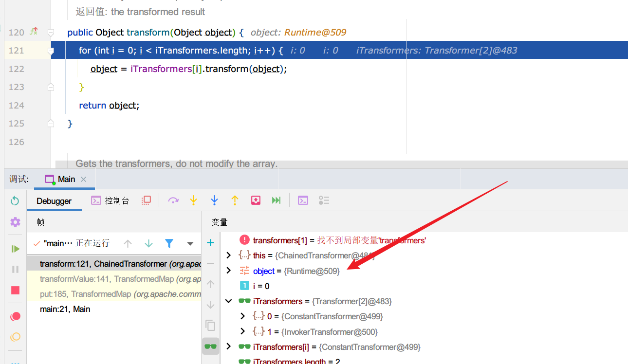Stop the debug session
This screenshot has width=628, height=364.
pyautogui.click(x=15, y=290)
